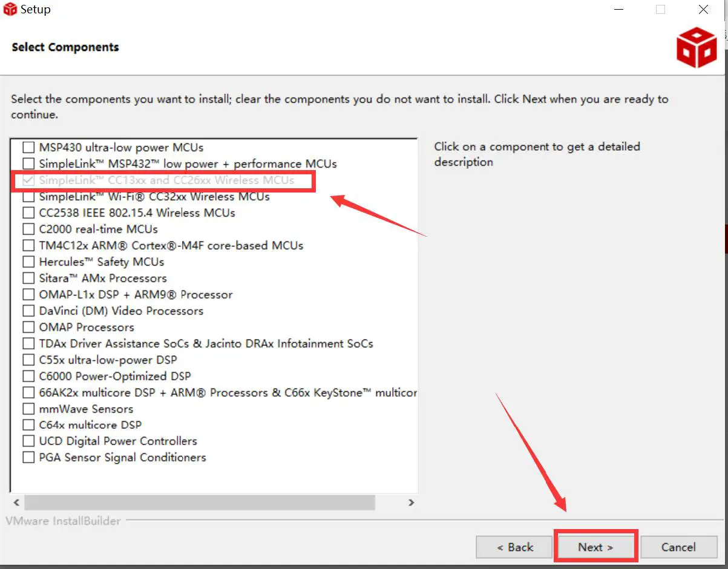Click 'MSP430 ultra-low power MCUs' label text

[121, 147]
